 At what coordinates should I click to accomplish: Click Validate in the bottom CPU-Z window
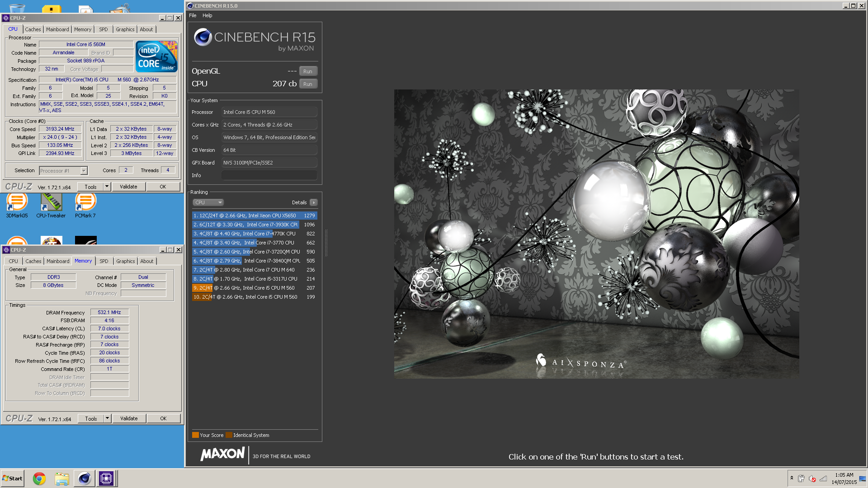click(x=129, y=418)
